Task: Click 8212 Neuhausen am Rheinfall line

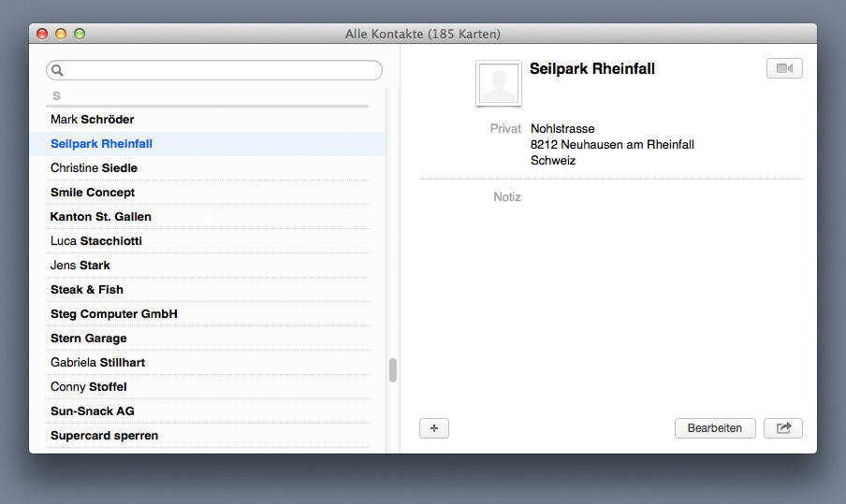Action: pos(612,144)
